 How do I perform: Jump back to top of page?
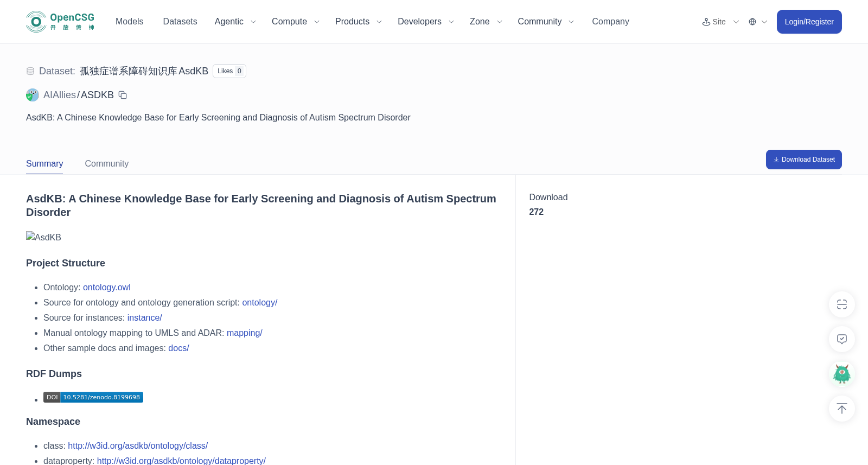click(842, 409)
